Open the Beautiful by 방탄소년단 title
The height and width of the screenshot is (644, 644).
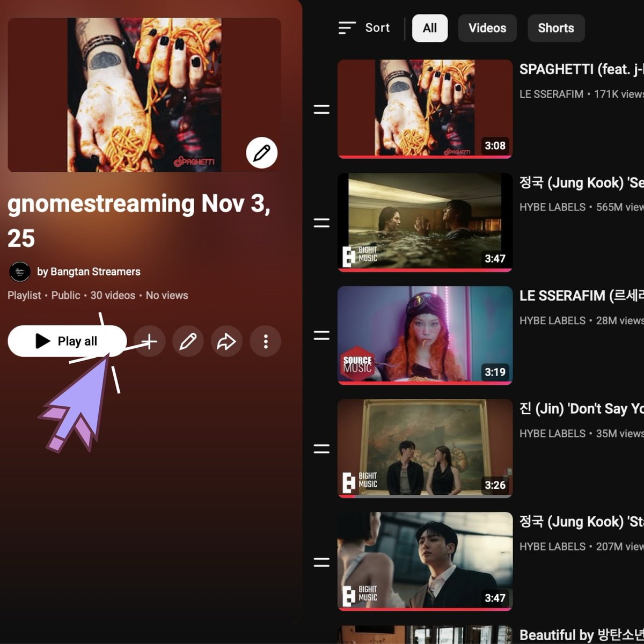(581, 635)
